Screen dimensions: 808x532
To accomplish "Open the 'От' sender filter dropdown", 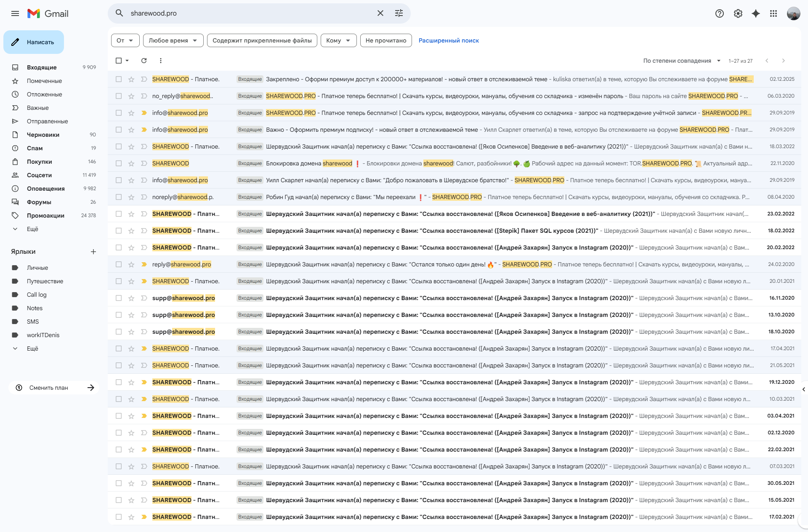I will pos(125,40).
